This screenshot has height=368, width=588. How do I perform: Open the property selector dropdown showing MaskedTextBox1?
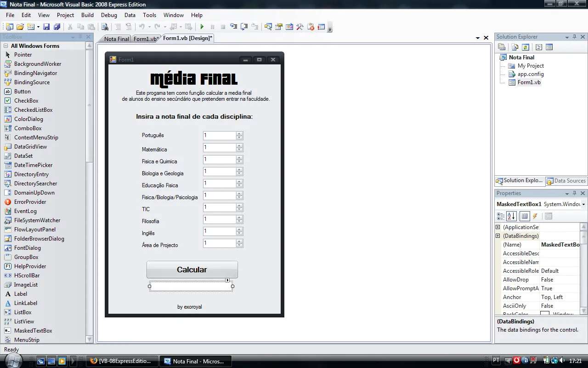tap(583, 204)
